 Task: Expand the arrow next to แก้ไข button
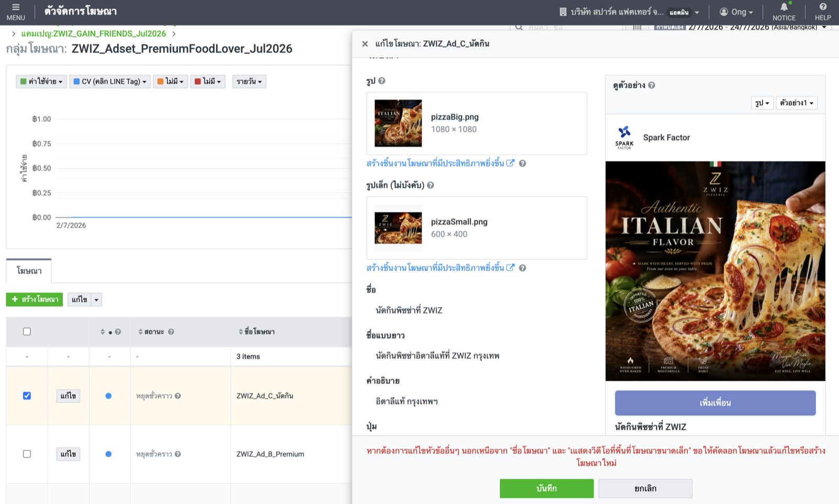click(96, 299)
